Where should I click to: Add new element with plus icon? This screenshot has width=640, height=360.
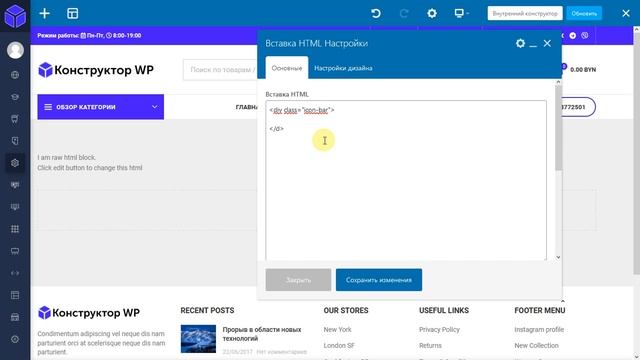(x=44, y=13)
